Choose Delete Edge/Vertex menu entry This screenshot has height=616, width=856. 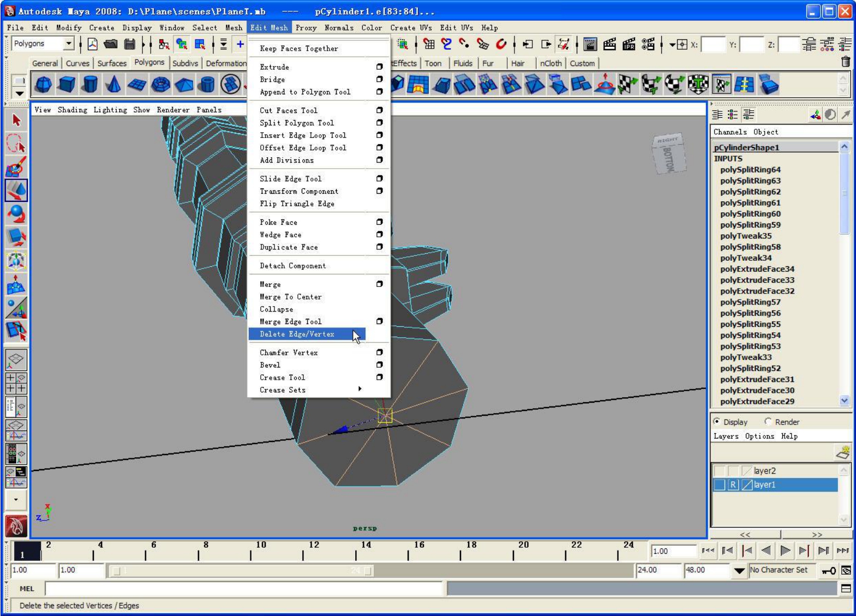tap(307, 334)
